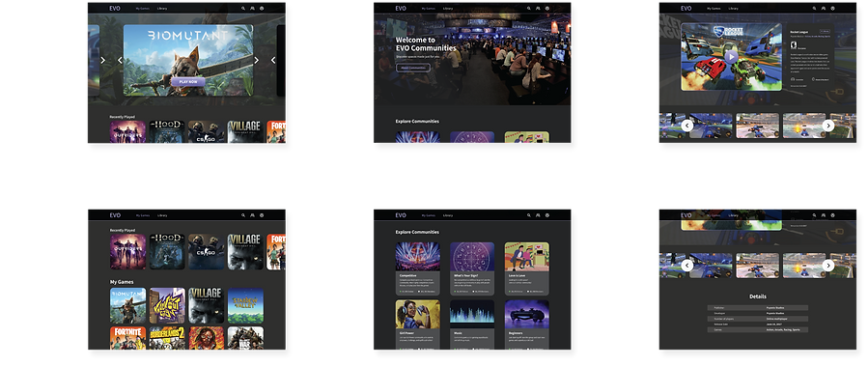Click next screenshot arrow on Details table screen
The height and width of the screenshot is (367, 868).
828,266
